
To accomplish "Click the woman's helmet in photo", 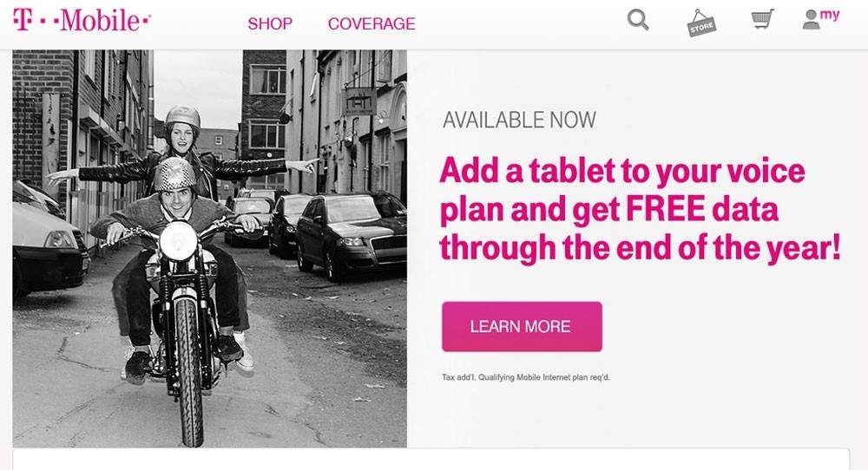I will [x=182, y=118].
